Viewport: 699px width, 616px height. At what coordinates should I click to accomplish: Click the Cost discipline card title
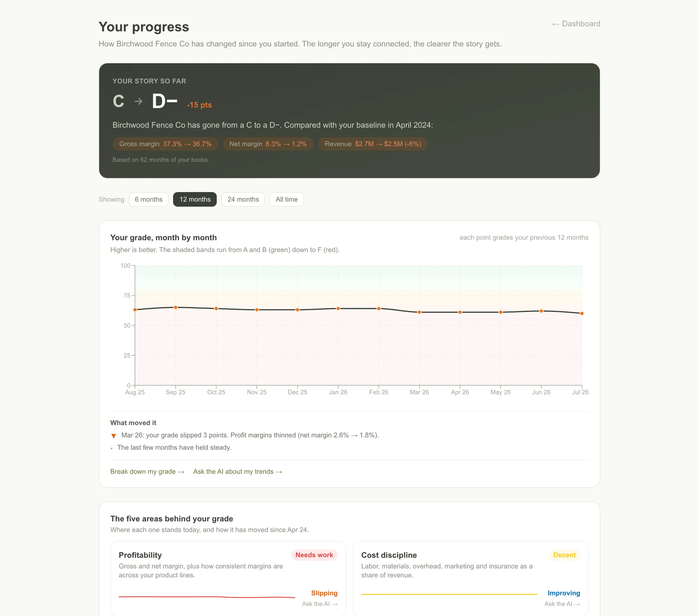pyautogui.click(x=389, y=555)
